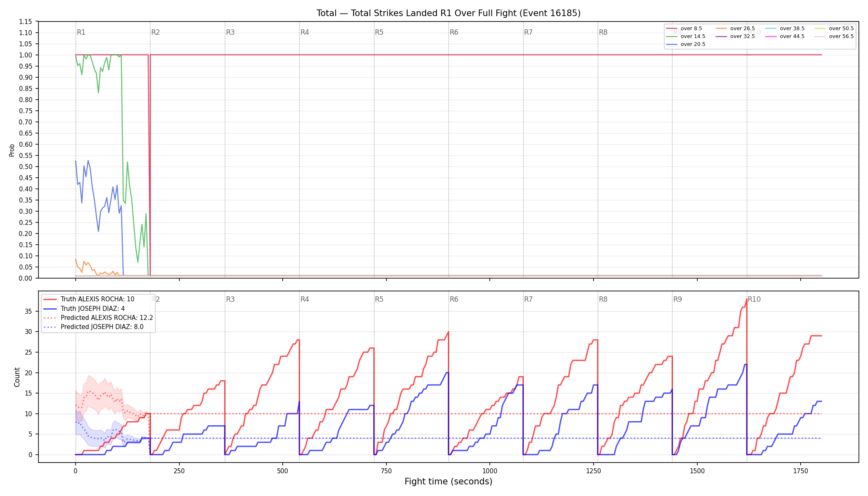
Task: Click the 1250 tick on fight time axis
Action: (594, 471)
